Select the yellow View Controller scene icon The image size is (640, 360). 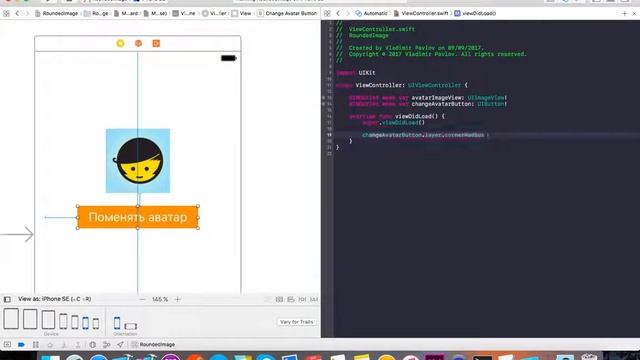120,43
